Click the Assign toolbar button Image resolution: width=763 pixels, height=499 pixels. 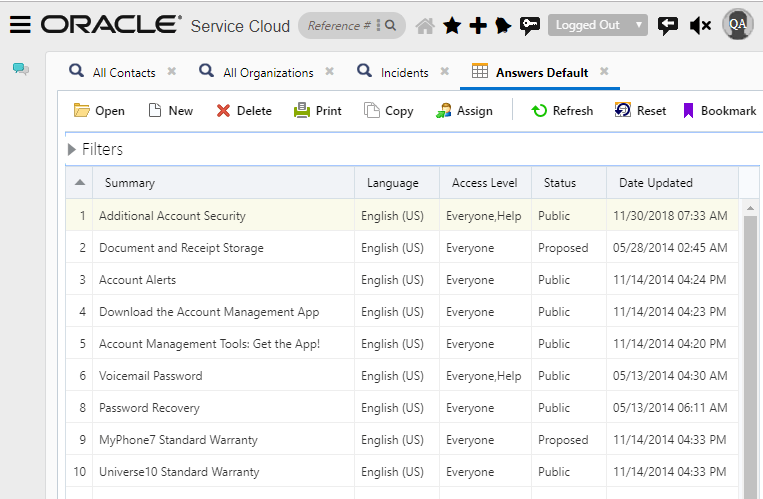click(x=464, y=111)
